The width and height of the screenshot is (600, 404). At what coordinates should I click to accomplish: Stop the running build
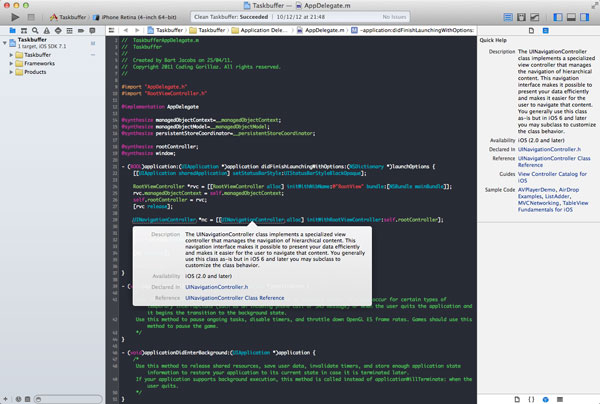pyautogui.click(x=31, y=17)
